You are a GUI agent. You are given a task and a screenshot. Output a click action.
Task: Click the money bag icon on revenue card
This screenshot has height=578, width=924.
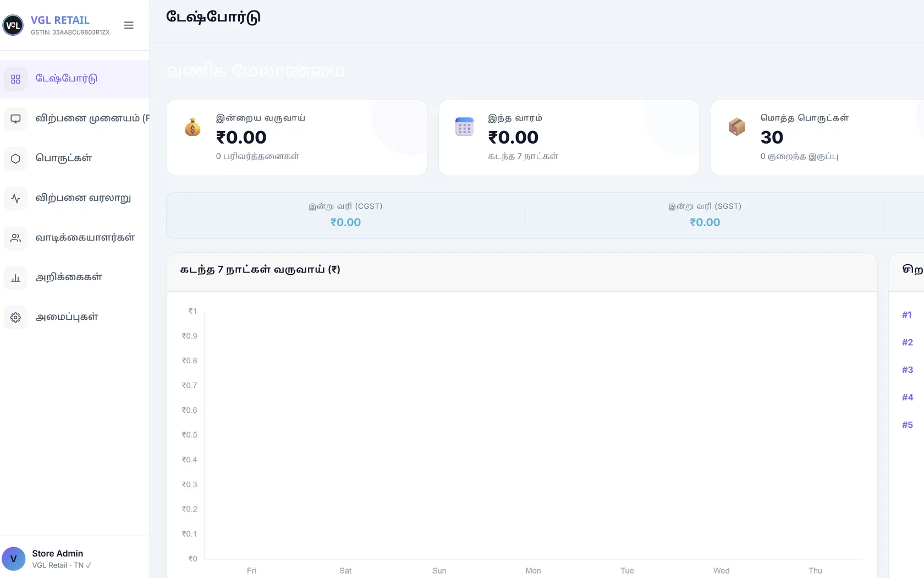click(x=193, y=127)
